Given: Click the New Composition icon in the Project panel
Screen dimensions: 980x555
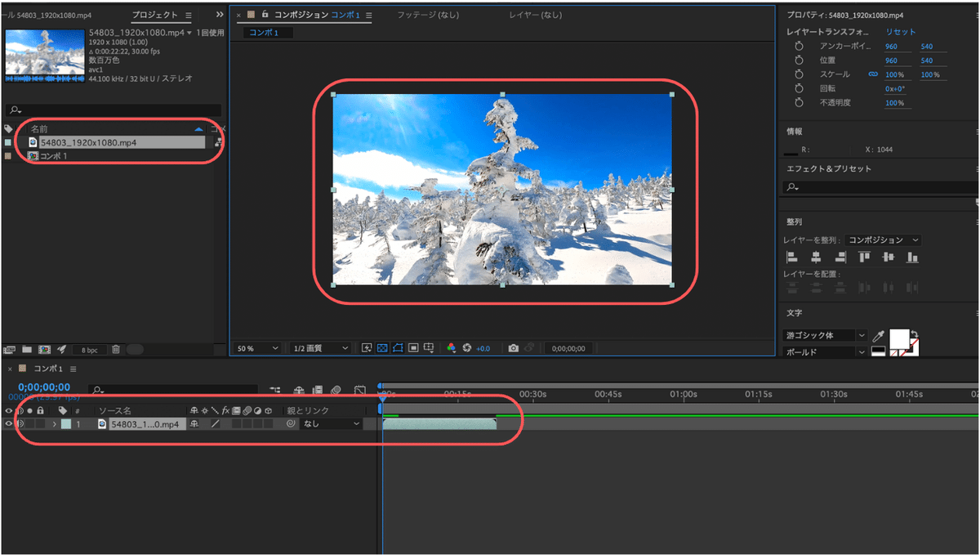Looking at the screenshot, I should (44, 349).
